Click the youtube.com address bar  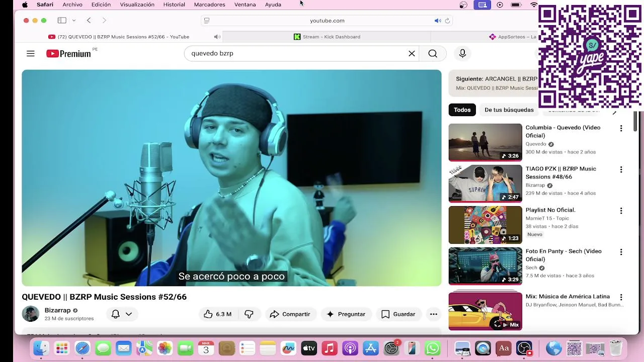(327, 21)
